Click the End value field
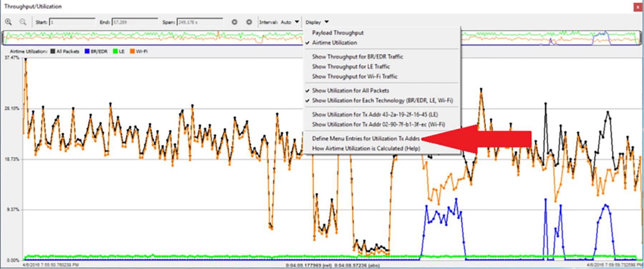Screen dimensions: 644x269 point(135,22)
